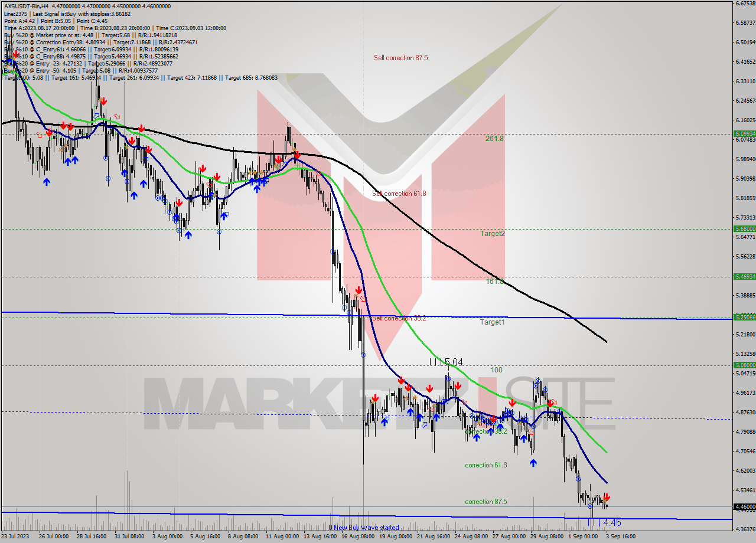The width and height of the screenshot is (756, 543).
Task: Click the 4.70510 price axis label
Action: (745, 451)
